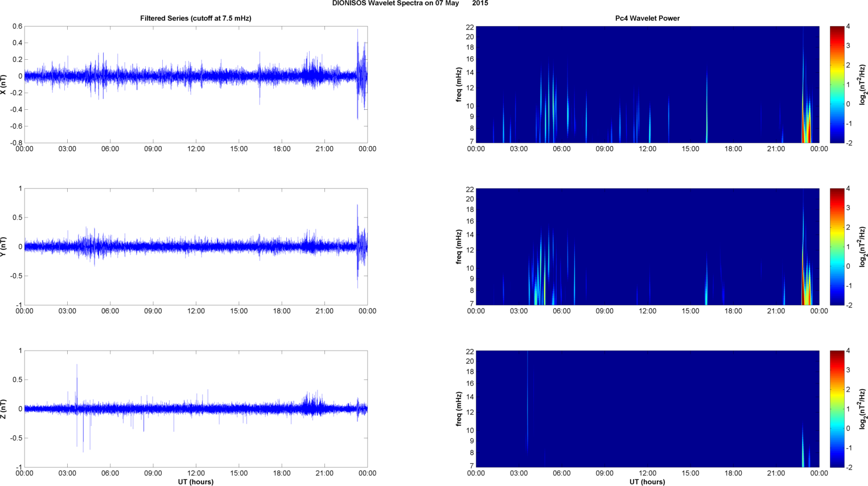The height and width of the screenshot is (486, 868).
Task: Click the '18:00' time tick under the bottom spectrogram
Action: (733, 473)
